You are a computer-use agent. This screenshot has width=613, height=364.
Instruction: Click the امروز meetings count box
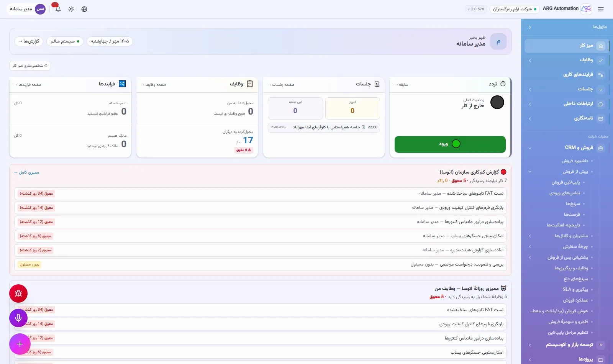352,108
